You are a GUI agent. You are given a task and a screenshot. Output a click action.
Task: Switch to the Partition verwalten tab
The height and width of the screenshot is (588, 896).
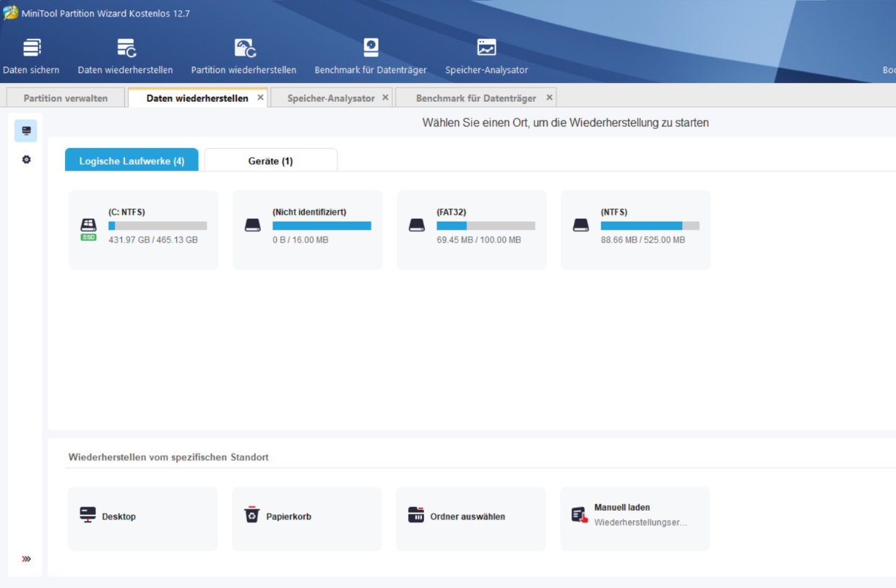click(x=65, y=98)
